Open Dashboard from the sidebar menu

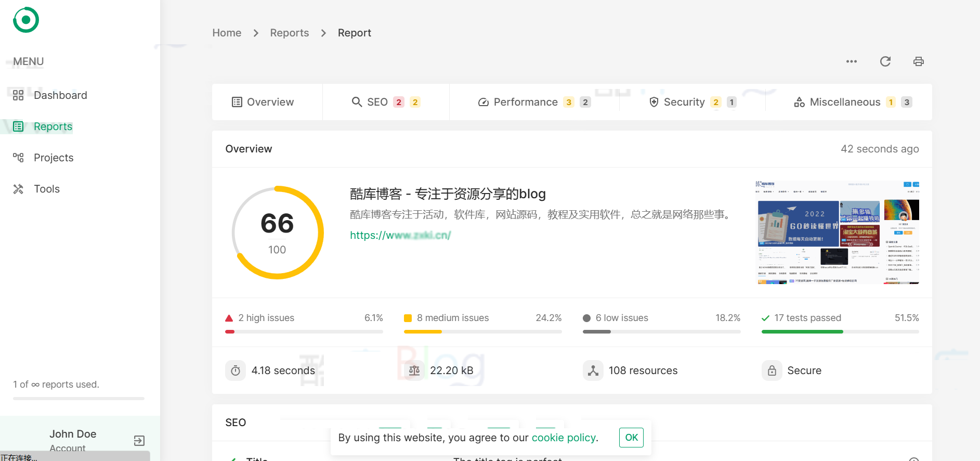60,95
